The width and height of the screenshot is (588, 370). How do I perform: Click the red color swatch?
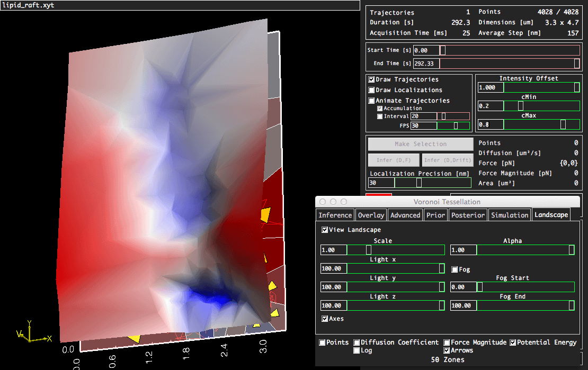(x=379, y=195)
